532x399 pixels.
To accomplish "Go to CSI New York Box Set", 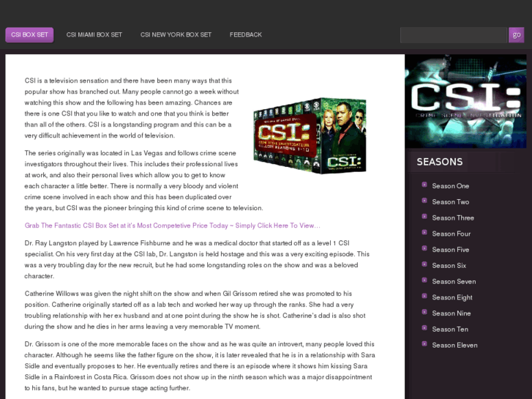I will (x=176, y=34).
